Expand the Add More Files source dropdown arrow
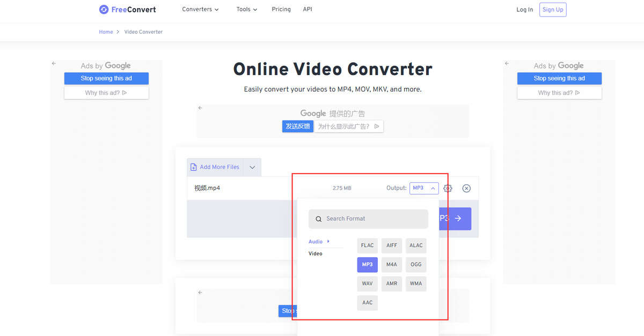Viewport: 644px width, 336px height. (252, 167)
